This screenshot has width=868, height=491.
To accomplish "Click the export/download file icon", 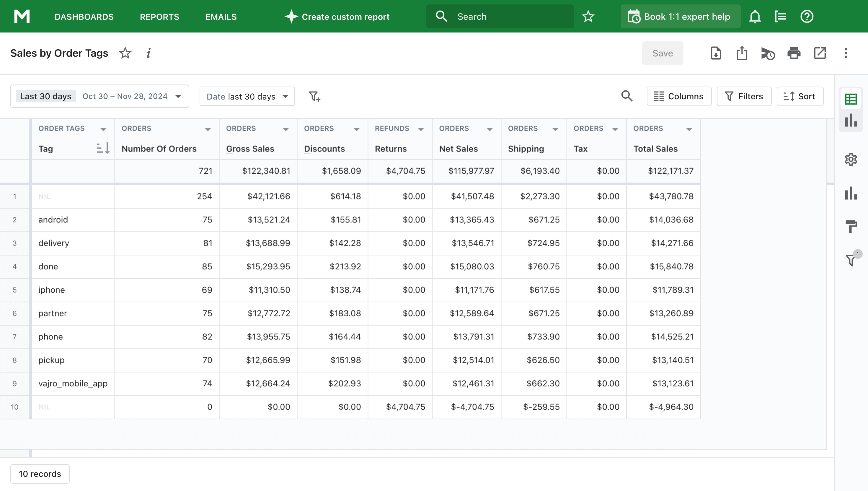I will click(716, 53).
